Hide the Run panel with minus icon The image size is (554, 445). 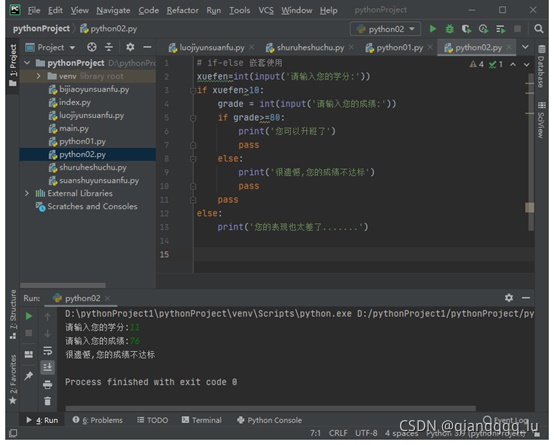[x=526, y=298]
